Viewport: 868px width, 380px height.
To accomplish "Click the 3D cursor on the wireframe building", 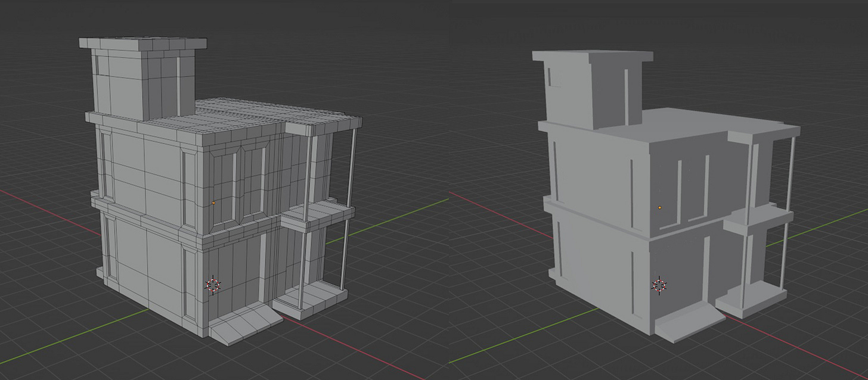I will pos(213,285).
